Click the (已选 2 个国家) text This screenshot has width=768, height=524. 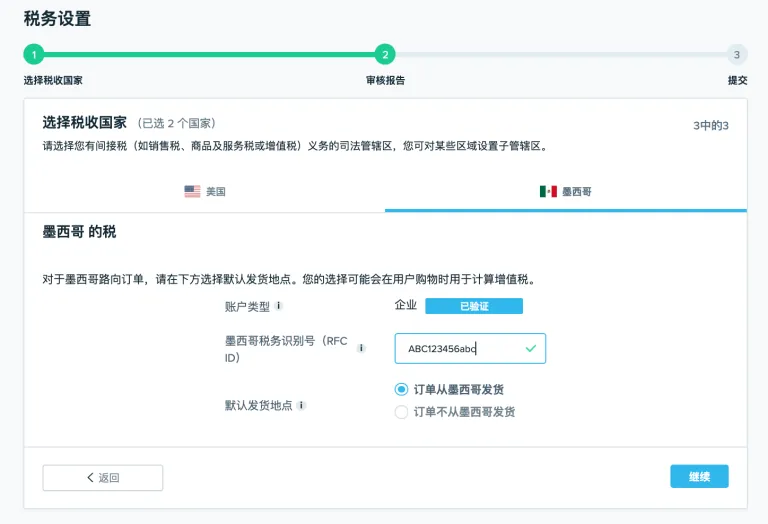pos(176,123)
